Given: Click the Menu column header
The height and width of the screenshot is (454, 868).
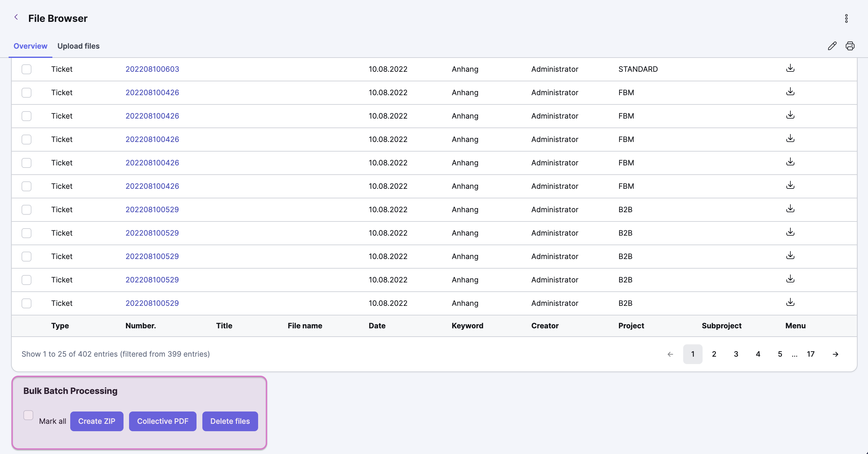Looking at the screenshot, I should tap(795, 326).
